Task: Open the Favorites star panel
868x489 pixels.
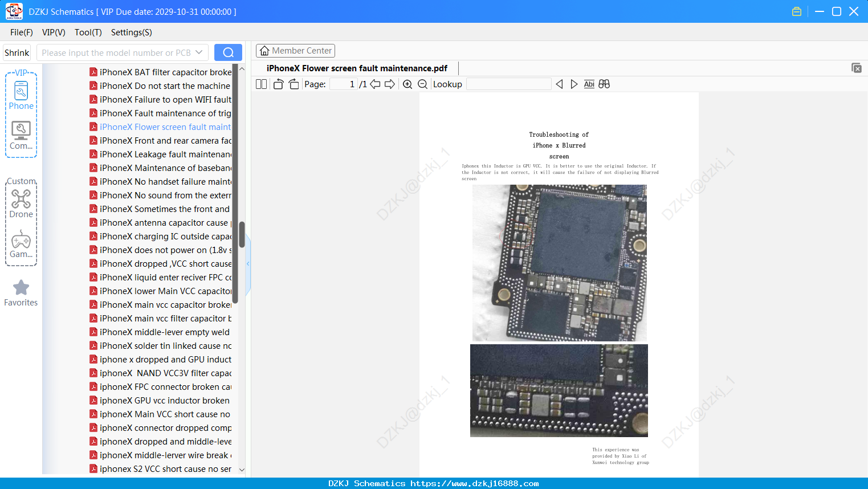Action: [x=21, y=294]
